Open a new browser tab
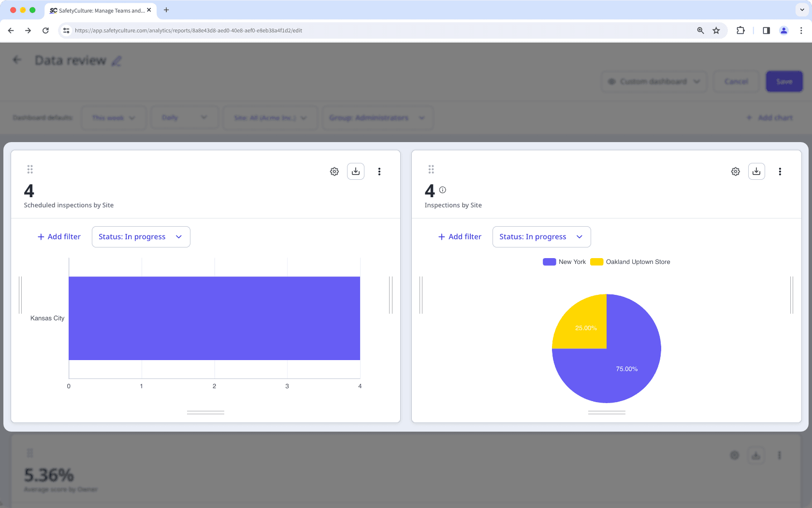This screenshot has width=812, height=508. (x=166, y=10)
